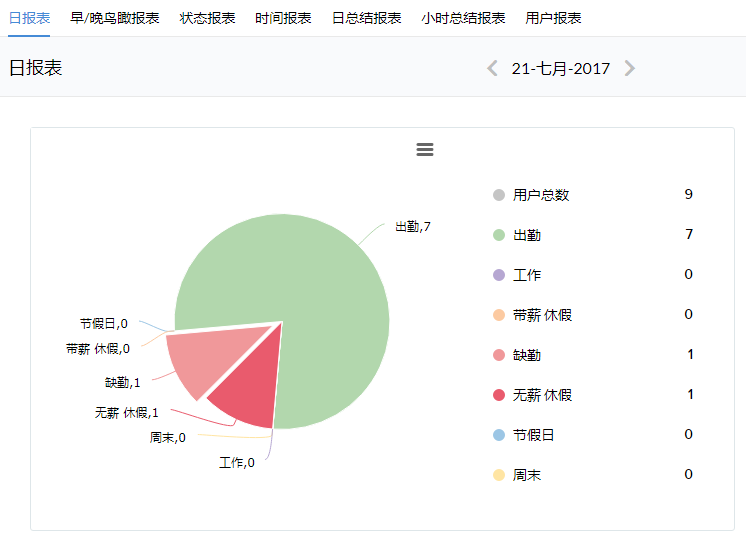Toggle the 无薪 休假 legend marker
746x535 pixels.
tap(499, 395)
